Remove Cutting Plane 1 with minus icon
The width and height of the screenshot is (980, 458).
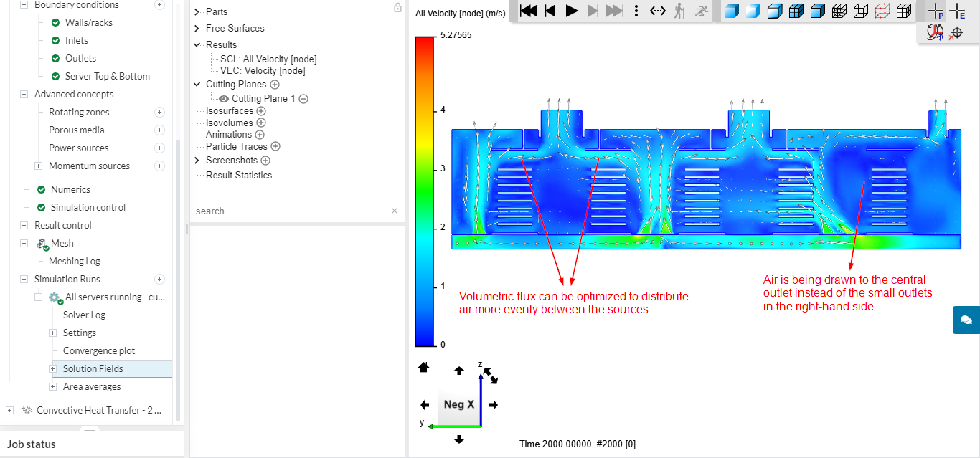tap(303, 99)
